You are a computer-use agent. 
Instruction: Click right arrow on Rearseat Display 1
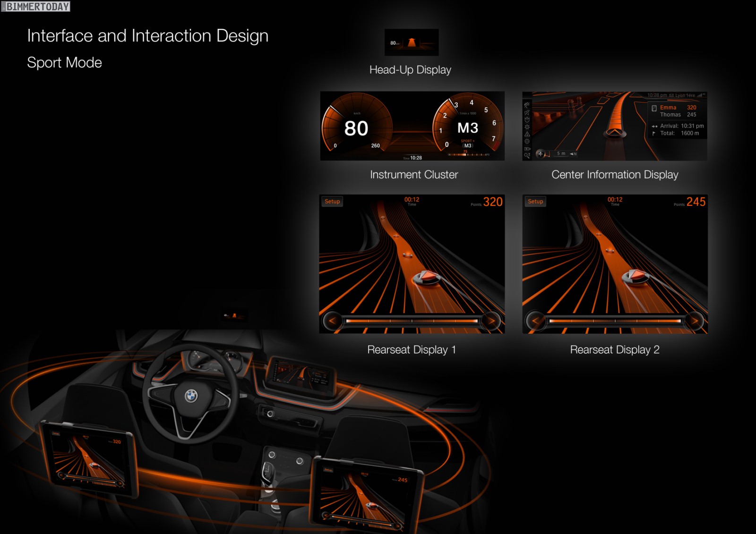[x=491, y=321]
